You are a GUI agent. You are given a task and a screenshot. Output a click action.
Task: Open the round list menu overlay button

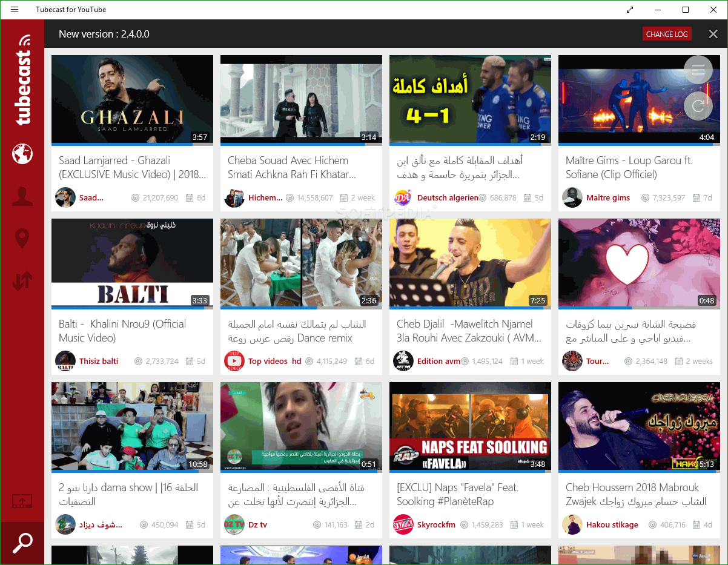[698, 70]
